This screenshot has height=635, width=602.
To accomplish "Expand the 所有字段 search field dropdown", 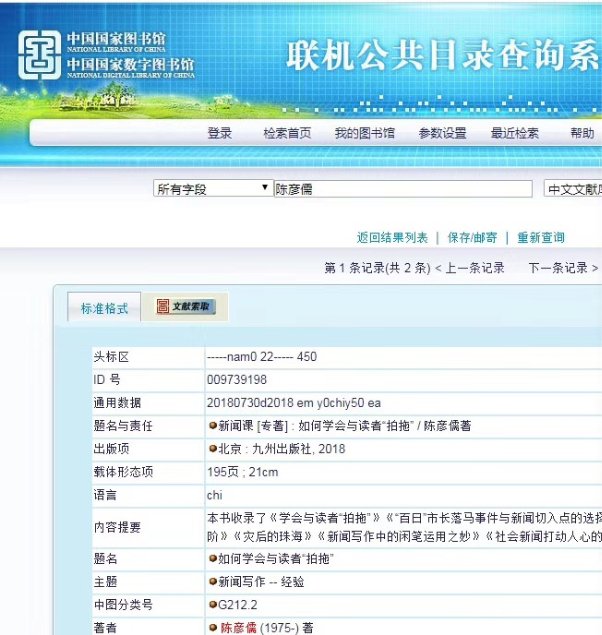I will coord(213,189).
